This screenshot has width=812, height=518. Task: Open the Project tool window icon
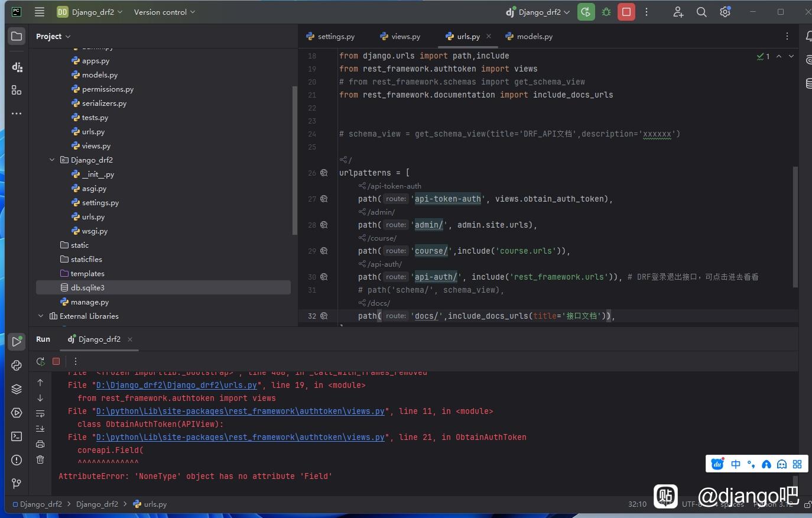click(x=17, y=36)
